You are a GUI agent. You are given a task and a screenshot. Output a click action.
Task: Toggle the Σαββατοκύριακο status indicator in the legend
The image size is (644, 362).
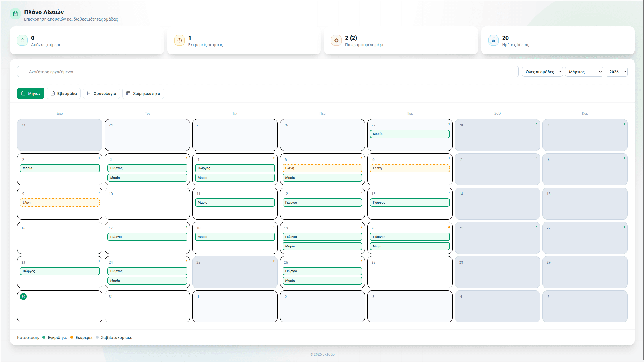97,338
